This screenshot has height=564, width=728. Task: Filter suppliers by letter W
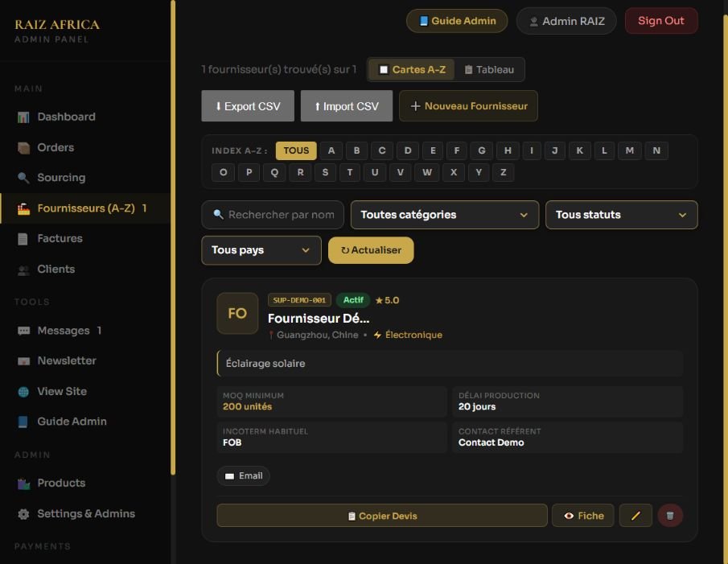[x=426, y=173]
